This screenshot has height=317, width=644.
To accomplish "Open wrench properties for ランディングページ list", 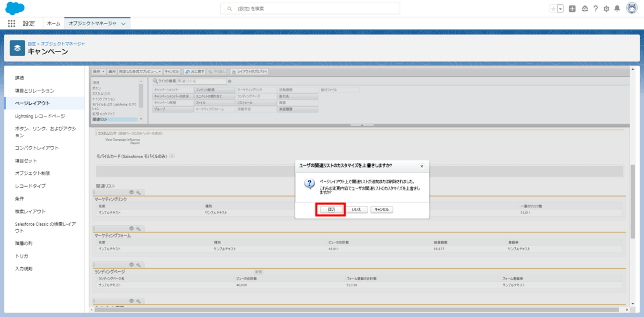I will pos(138,265).
